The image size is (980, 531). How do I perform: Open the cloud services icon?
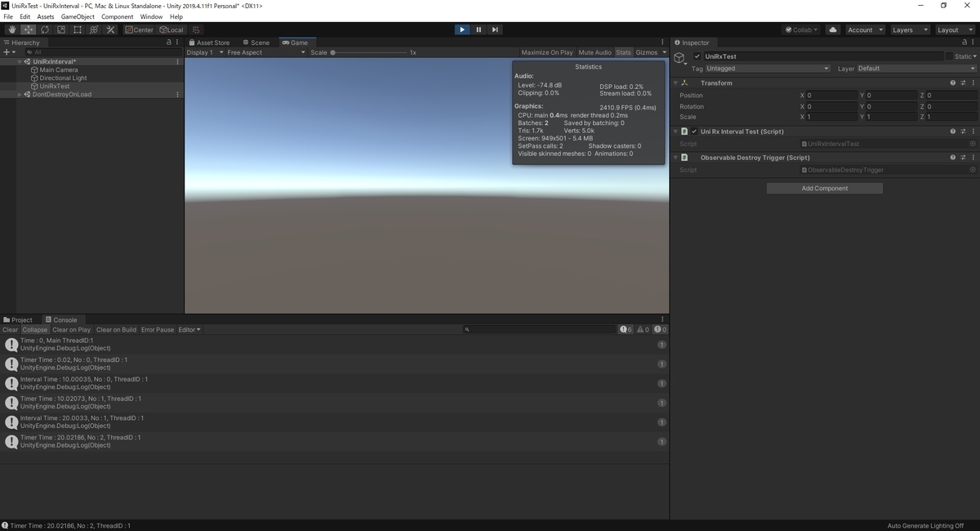833,29
